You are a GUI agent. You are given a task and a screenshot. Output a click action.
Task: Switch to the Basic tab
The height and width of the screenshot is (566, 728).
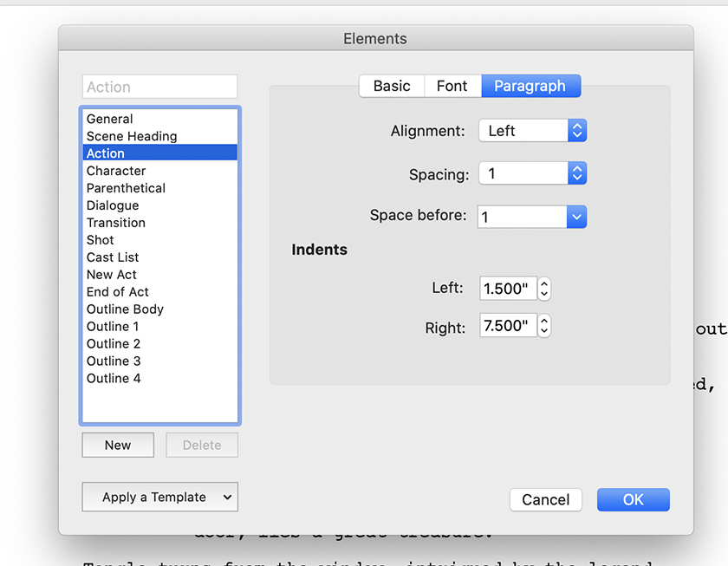[x=392, y=86]
